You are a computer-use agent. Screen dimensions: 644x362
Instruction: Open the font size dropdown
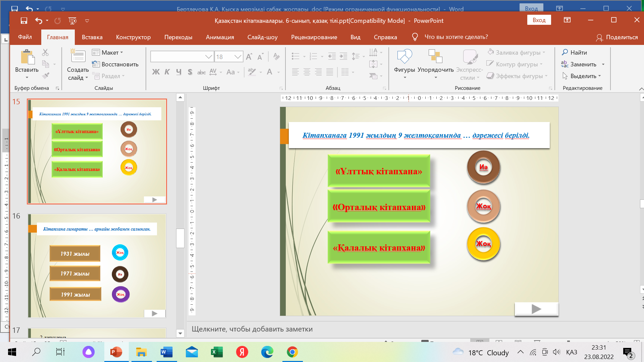(238, 57)
